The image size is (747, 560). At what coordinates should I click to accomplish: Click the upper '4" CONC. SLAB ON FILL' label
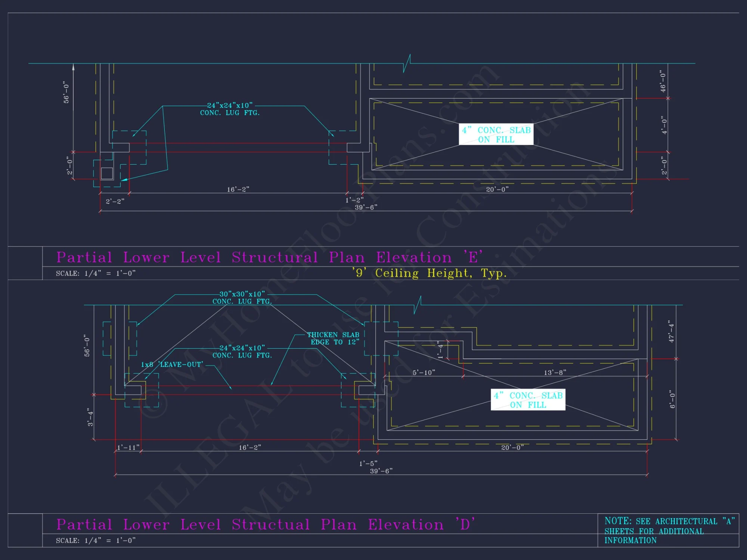point(496,134)
